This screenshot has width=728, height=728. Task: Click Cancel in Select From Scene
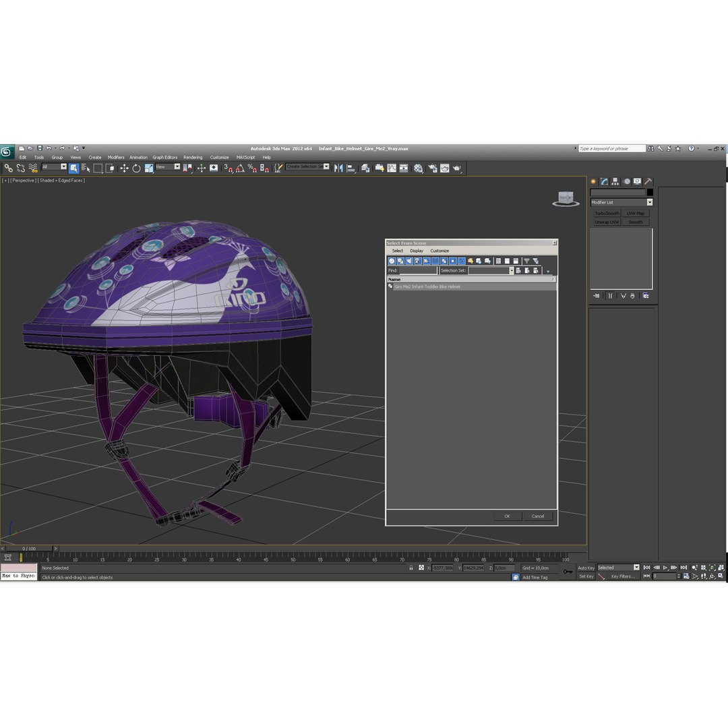pyautogui.click(x=538, y=516)
